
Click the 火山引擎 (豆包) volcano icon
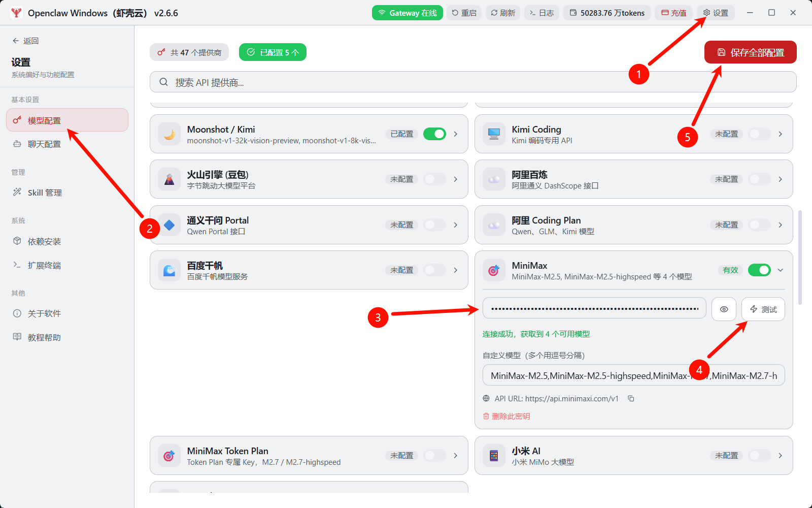click(170, 179)
